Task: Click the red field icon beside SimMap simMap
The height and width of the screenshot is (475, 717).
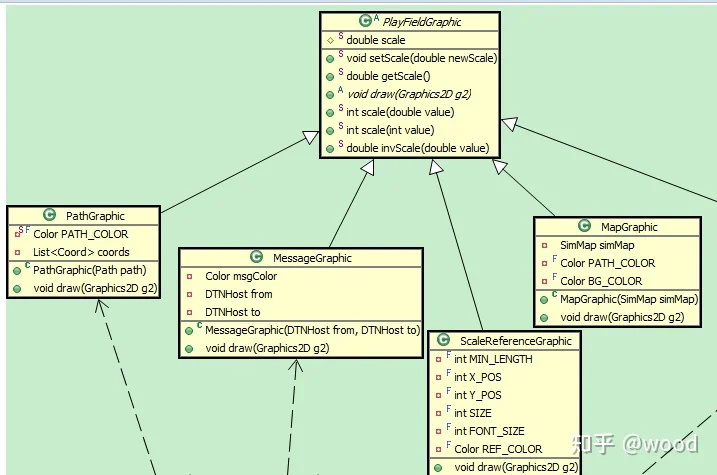Action: coord(545,246)
